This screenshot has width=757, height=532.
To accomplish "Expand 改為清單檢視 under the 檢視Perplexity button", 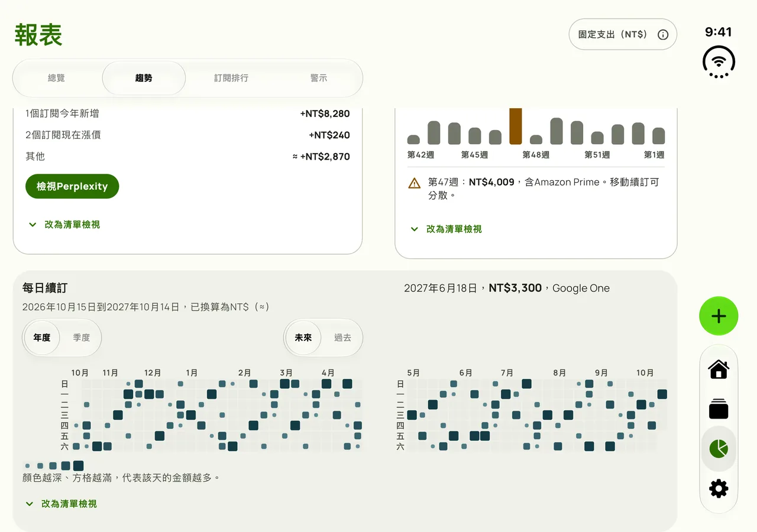I will point(64,225).
